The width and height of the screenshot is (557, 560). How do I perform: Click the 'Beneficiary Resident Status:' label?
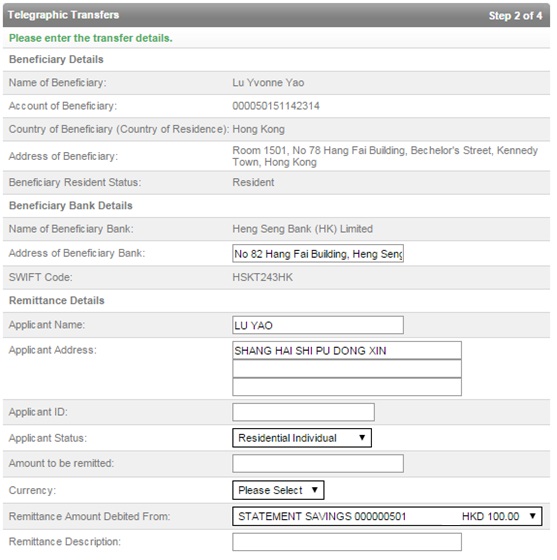tap(75, 182)
